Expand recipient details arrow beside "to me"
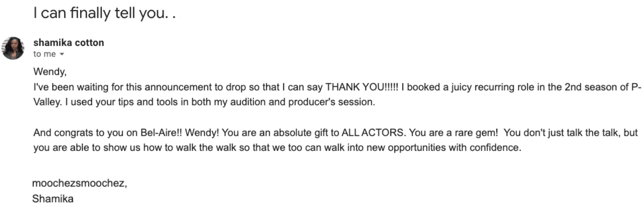The height and width of the screenshot is (213, 644). coord(62,54)
